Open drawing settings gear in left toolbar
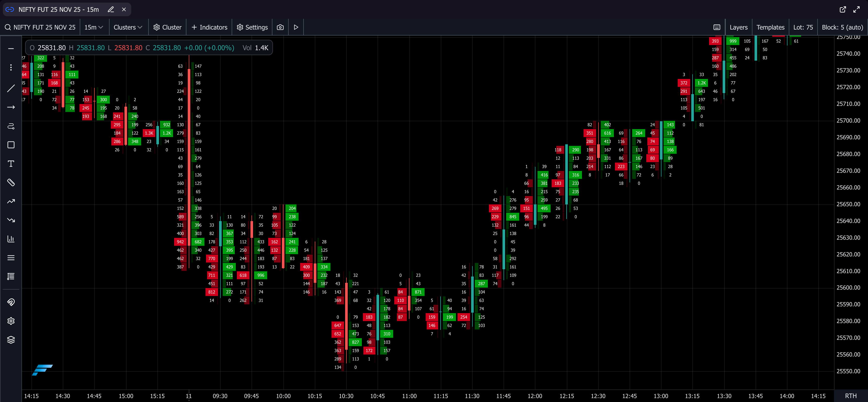 (11, 321)
